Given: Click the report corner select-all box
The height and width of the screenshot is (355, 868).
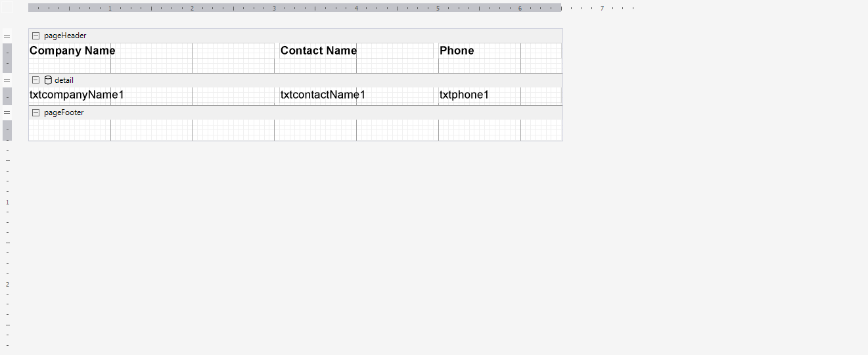Looking at the screenshot, I should [7, 7].
